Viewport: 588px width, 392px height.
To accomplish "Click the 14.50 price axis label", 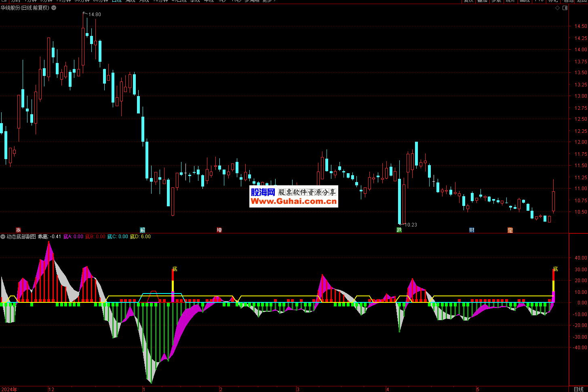I will pos(581,26).
